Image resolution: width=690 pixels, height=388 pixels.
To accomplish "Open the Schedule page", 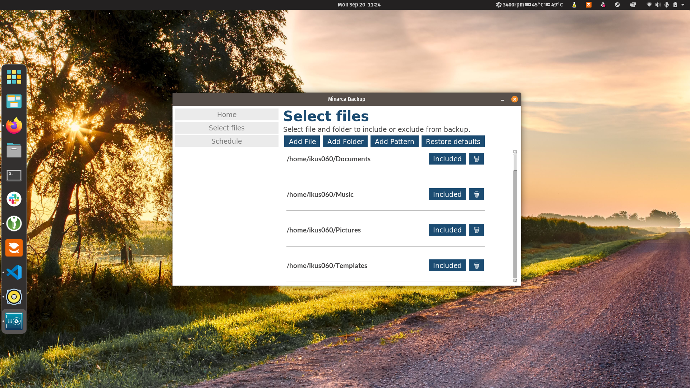I will [227, 141].
